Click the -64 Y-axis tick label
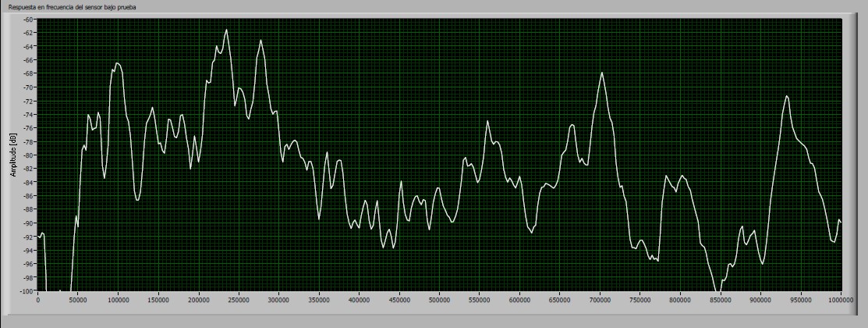The height and width of the screenshot is (328, 868). pos(30,47)
